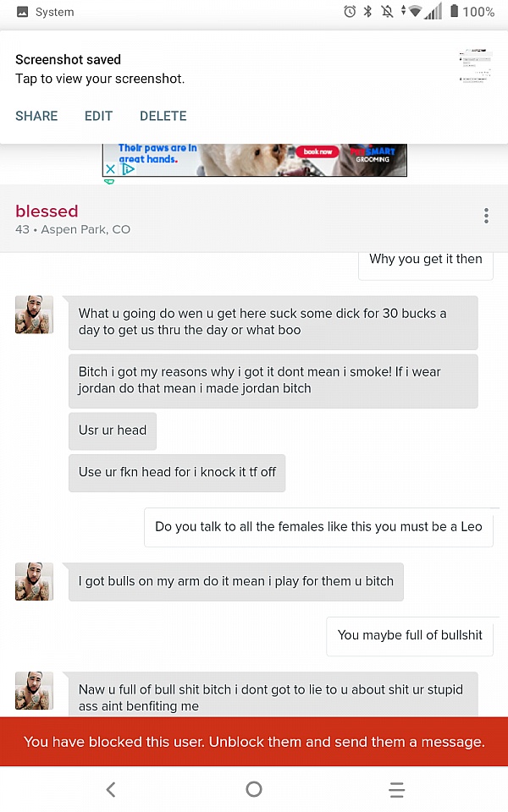This screenshot has height=812, width=508.
Task: Tap the Bluetooth status bar icon
Action: tap(368, 12)
